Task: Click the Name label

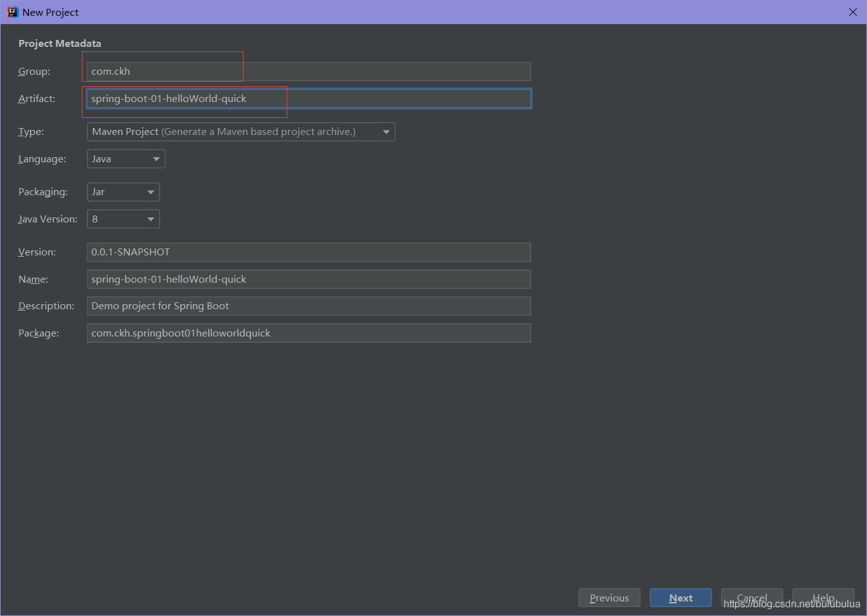Action: pyautogui.click(x=33, y=279)
